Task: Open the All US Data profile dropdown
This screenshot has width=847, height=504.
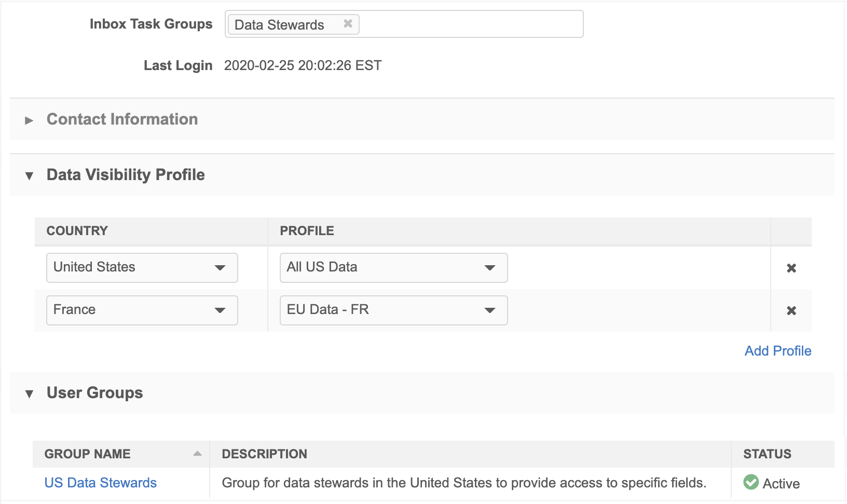Action: point(393,268)
